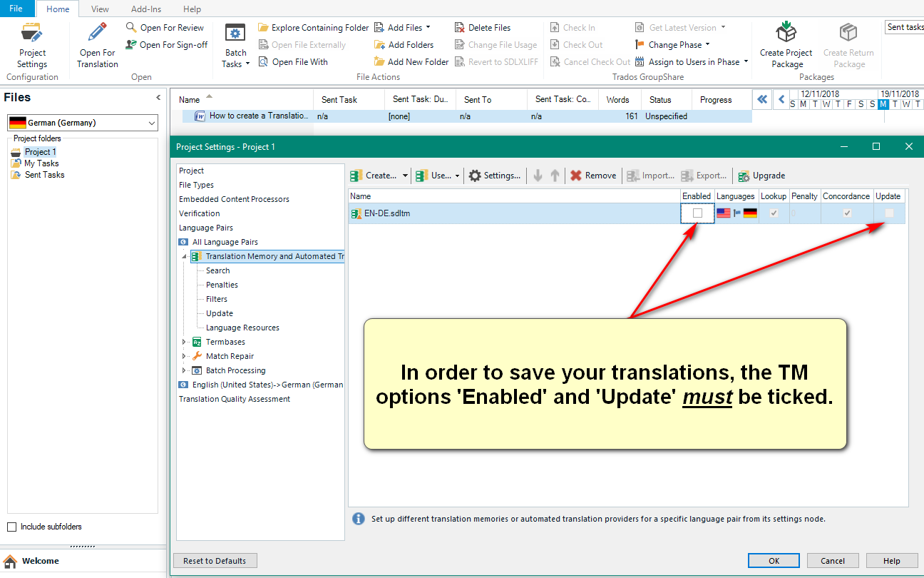Screen dimensions: 924x578
Task: Open translation memory Settings
Action: tap(494, 176)
